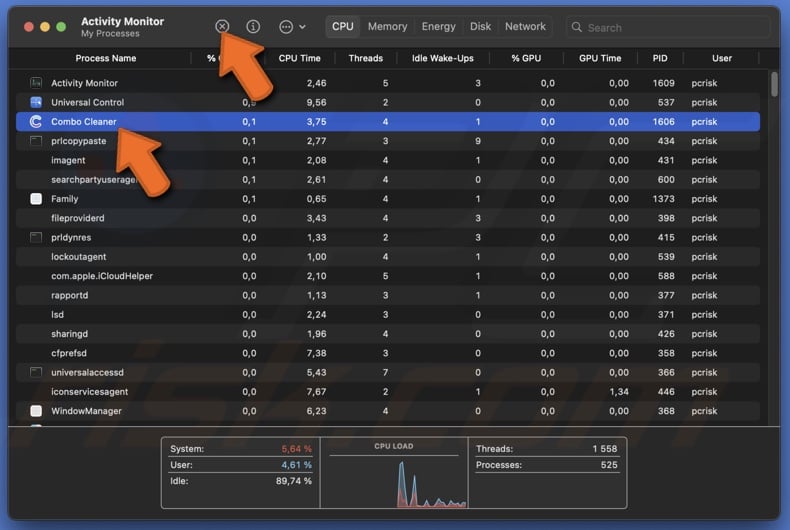Click the Family process icon
The image size is (790, 530).
[36, 198]
